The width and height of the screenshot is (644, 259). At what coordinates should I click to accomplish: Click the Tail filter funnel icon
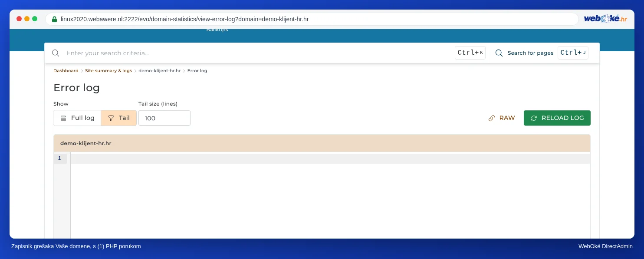click(x=111, y=118)
